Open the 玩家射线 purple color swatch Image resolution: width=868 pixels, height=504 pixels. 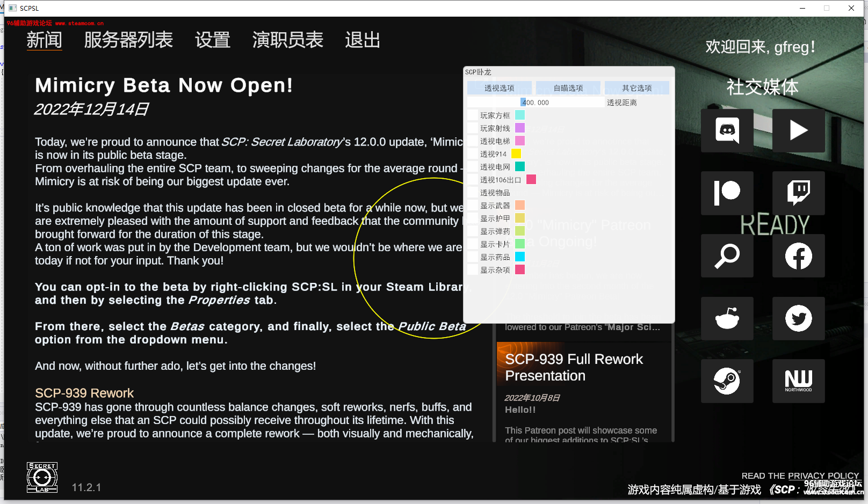[520, 128]
